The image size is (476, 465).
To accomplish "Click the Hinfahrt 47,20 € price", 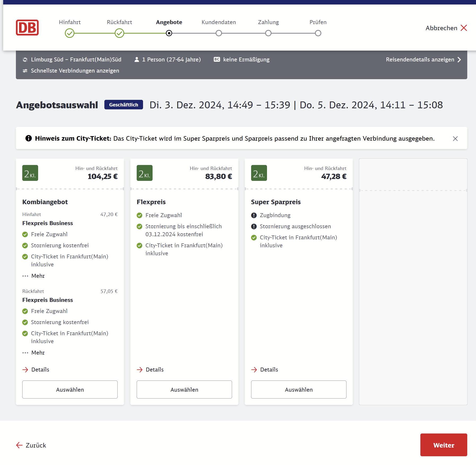I will pos(109,214).
